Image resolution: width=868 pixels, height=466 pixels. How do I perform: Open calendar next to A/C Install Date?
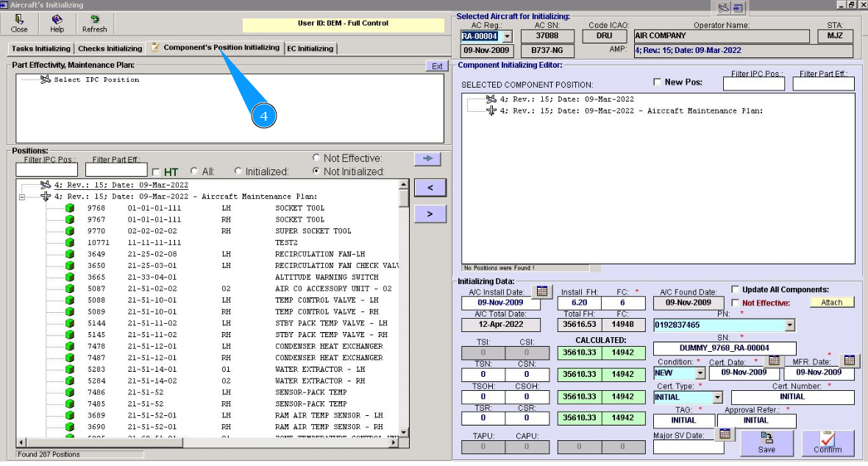coord(541,292)
